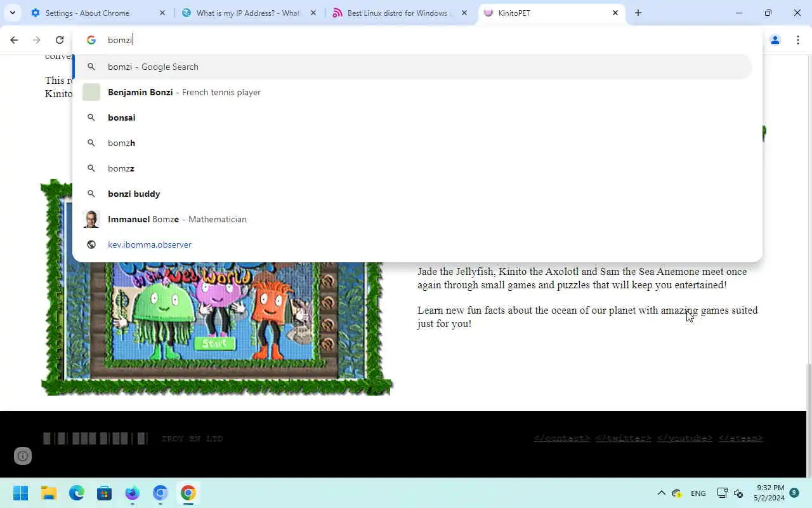The image size is (812, 508).
Task: Open Microsoft Store from taskbar
Action: coord(105,493)
